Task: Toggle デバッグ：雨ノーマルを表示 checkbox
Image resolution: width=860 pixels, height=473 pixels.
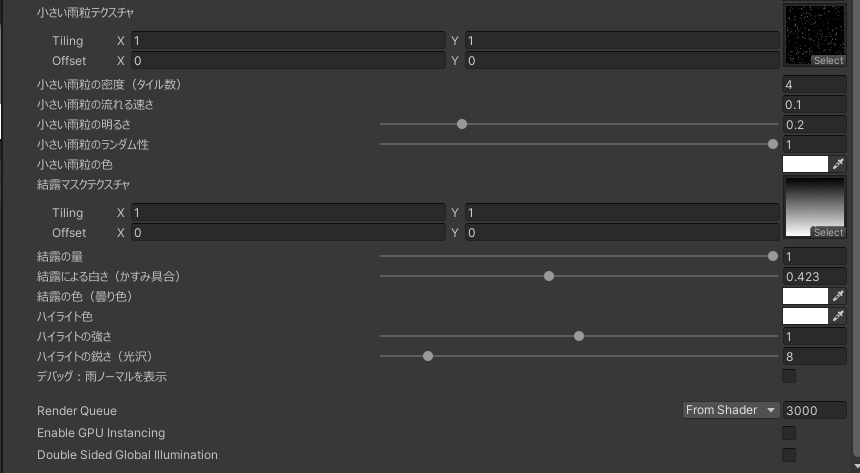Action: [789, 377]
